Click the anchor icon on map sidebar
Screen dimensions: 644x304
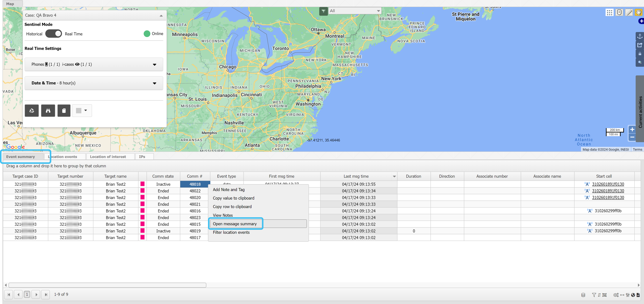click(x=639, y=36)
